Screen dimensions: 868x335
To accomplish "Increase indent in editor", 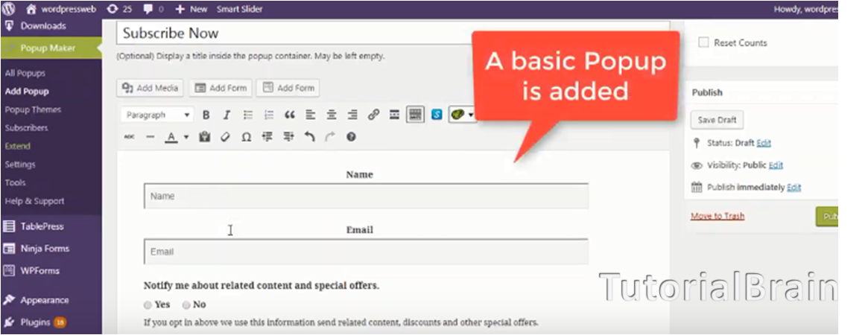I will click(288, 136).
